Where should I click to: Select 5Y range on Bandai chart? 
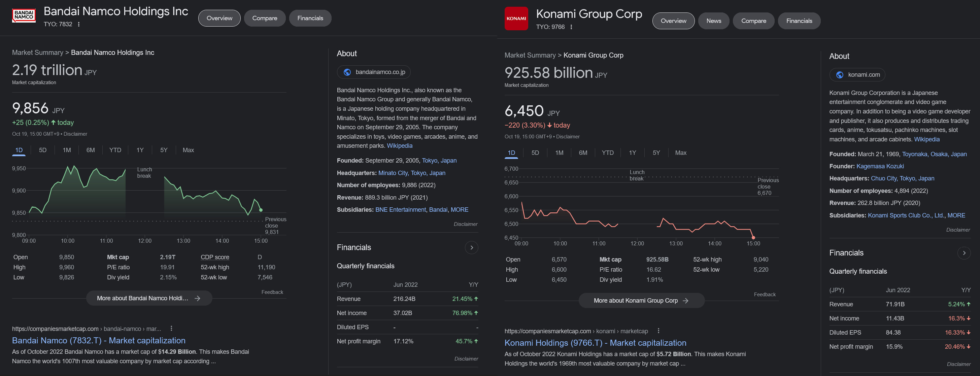coord(164,150)
